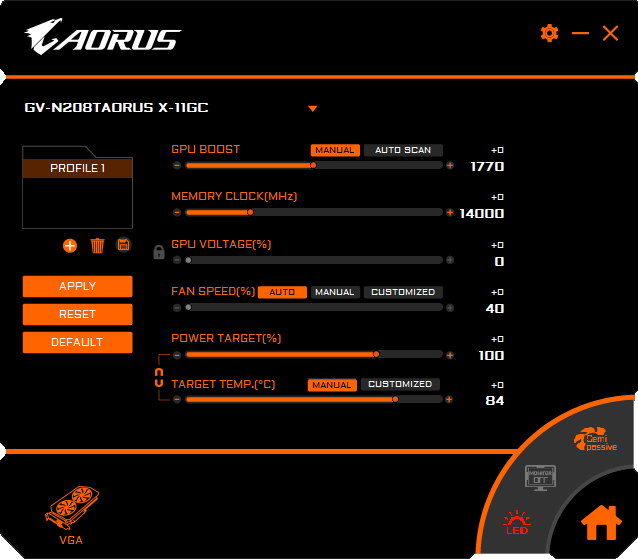Click the Power Target value 100

(492, 356)
